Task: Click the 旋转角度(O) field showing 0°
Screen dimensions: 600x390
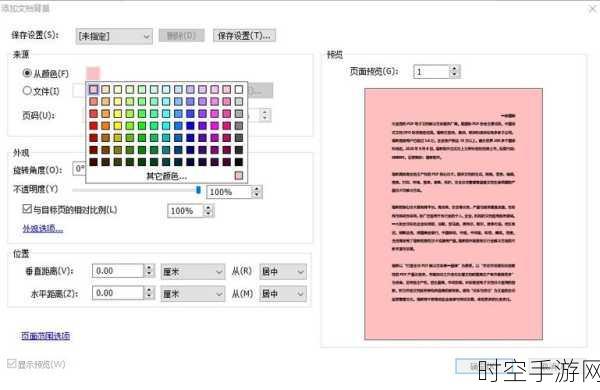Action: (79, 169)
